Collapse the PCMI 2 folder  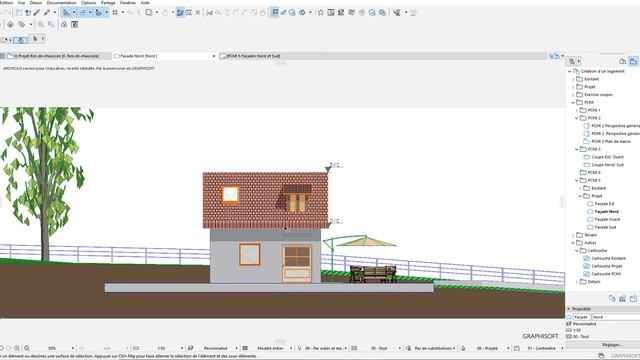(577, 118)
